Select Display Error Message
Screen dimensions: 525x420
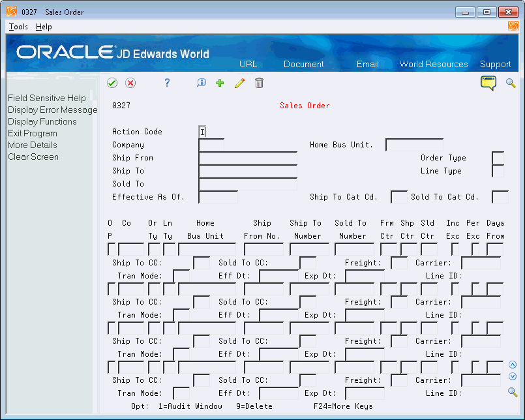pyautogui.click(x=53, y=110)
